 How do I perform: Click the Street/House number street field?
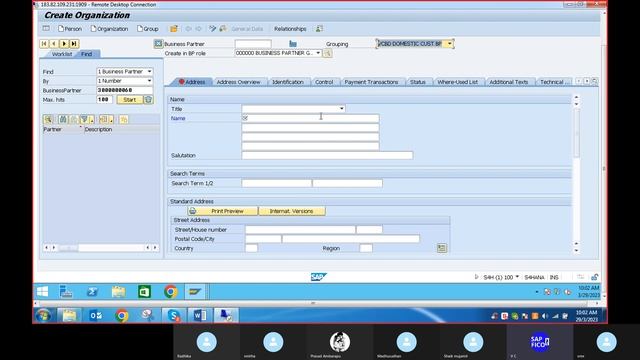point(300,229)
